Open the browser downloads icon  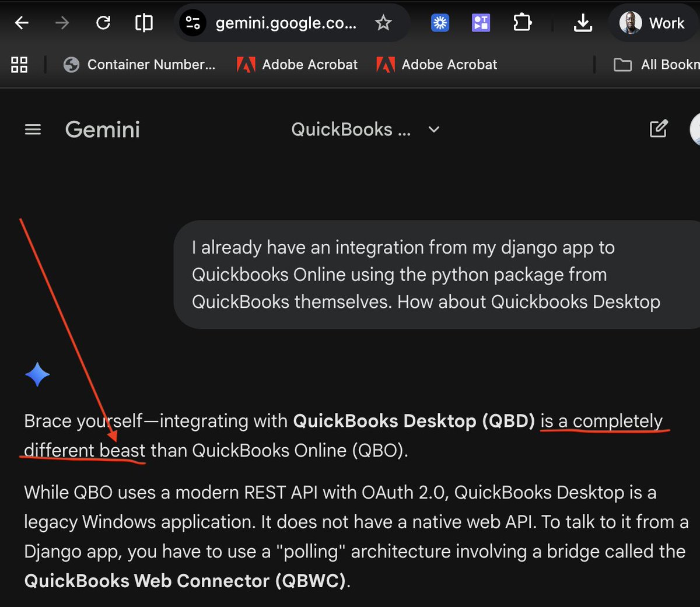click(583, 23)
